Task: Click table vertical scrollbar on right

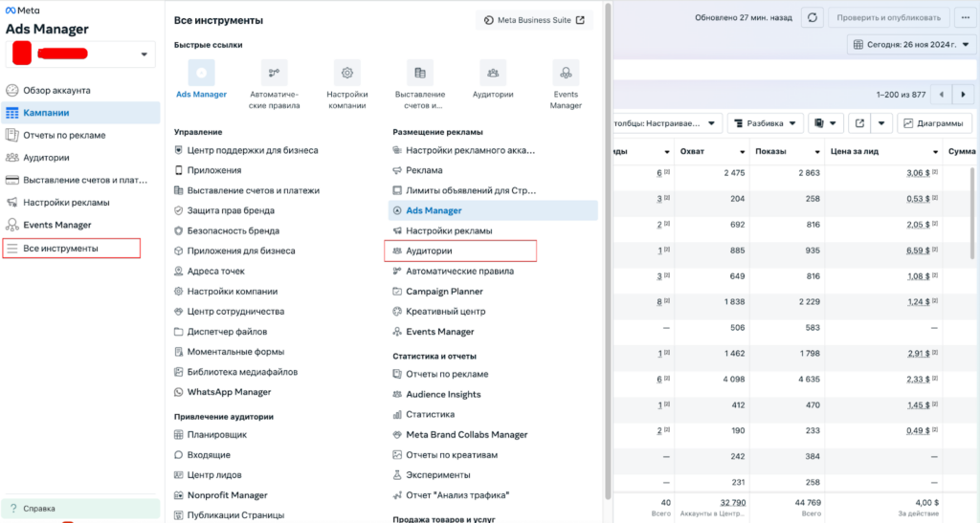Action: pos(972,212)
